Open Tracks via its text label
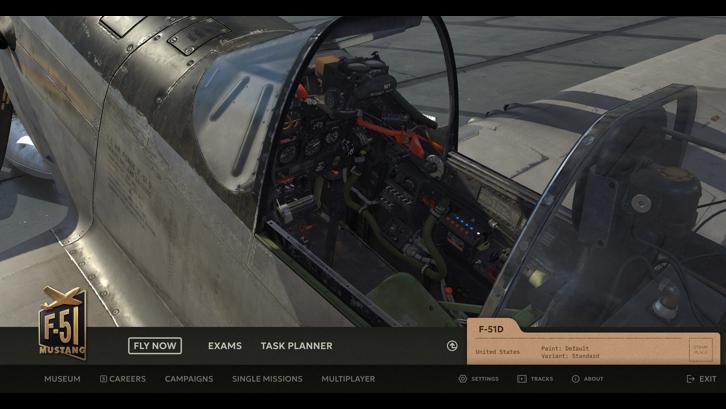 tap(542, 379)
